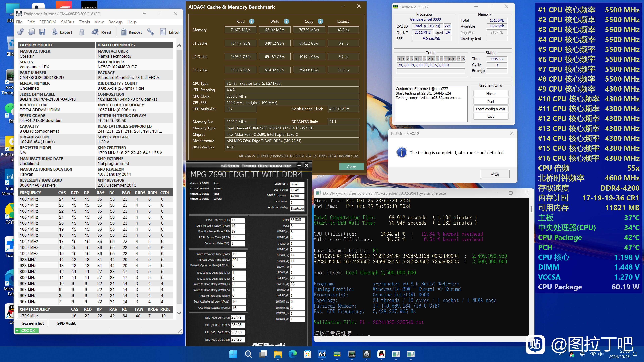Click the CAS# Latency (tCL) value field
644x362 pixels.
point(238,220)
